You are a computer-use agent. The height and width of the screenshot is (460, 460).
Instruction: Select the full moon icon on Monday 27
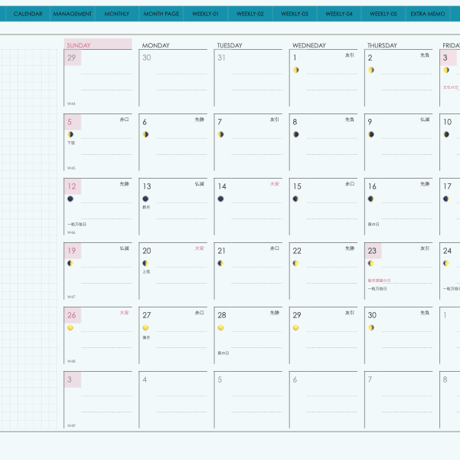[146, 328]
